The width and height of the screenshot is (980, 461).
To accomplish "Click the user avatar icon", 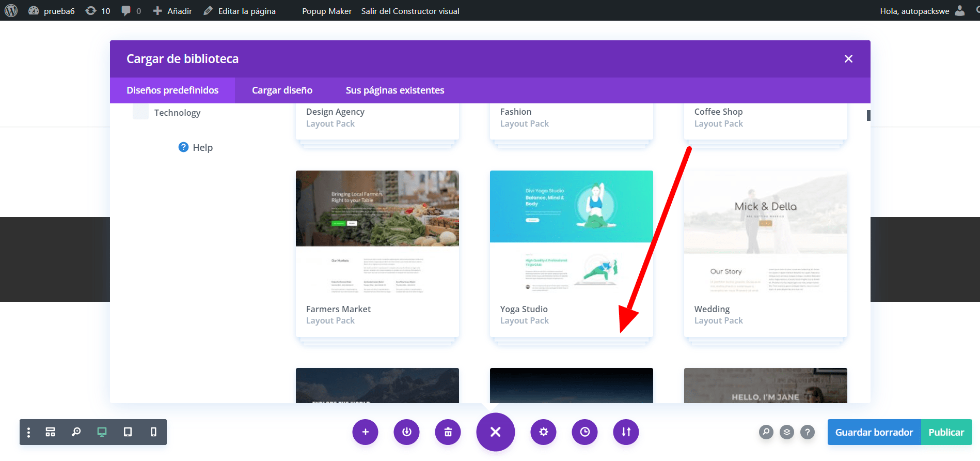I will [x=960, y=10].
